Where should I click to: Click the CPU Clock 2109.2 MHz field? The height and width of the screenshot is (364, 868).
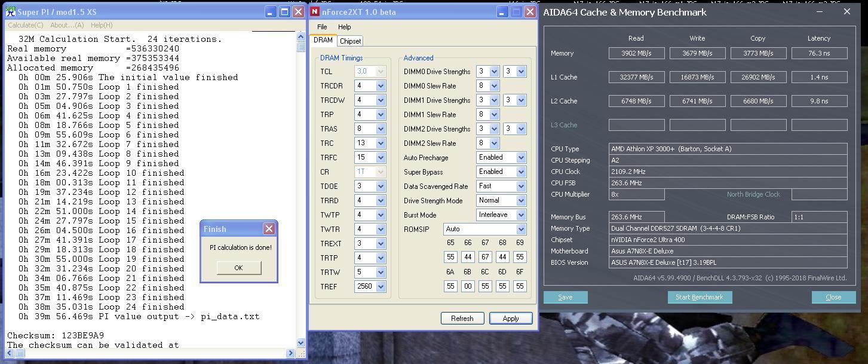(x=728, y=172)
